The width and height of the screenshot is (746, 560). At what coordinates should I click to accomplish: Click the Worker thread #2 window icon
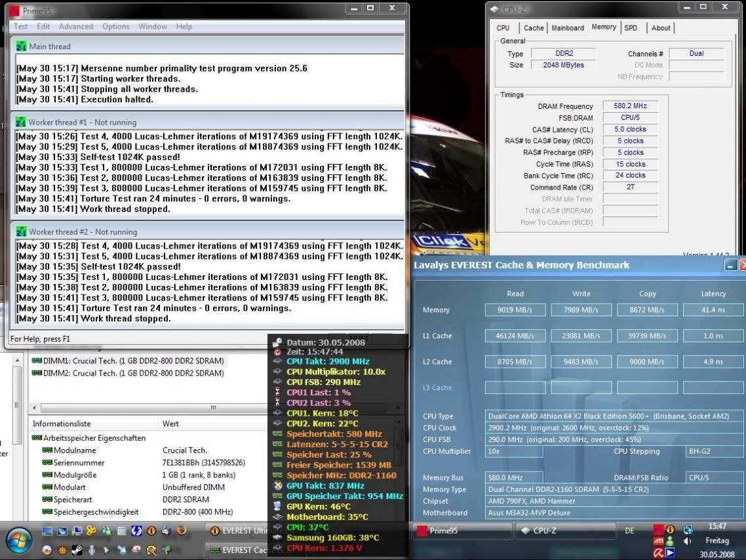[x=21, y=231]
